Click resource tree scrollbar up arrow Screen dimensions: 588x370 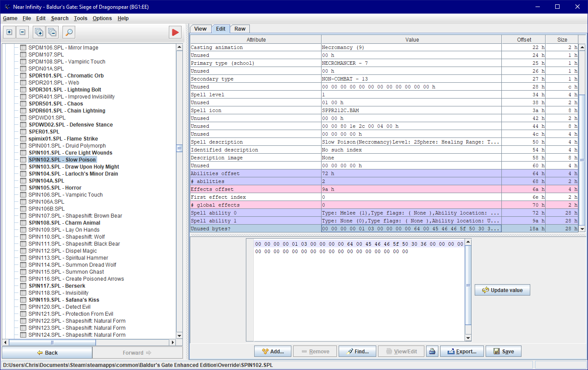tap(179, 47)
